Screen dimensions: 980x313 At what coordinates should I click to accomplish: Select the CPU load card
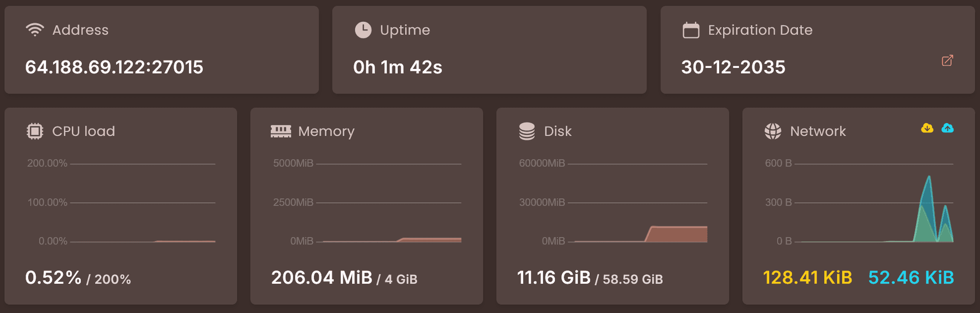[x=121, y=204]
